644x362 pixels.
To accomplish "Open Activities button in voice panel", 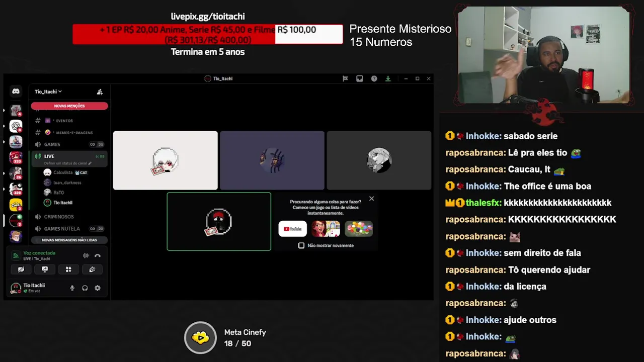I will point(68,269).
